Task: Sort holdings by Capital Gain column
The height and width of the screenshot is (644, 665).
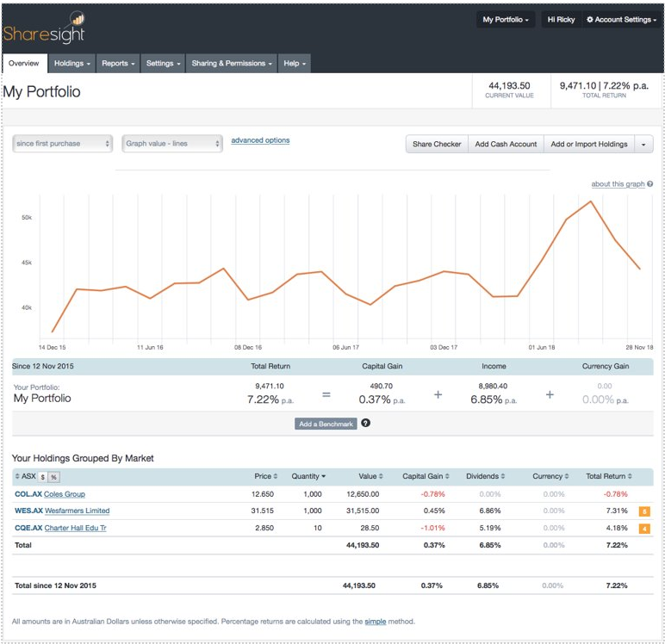Action: click(426, 476)
